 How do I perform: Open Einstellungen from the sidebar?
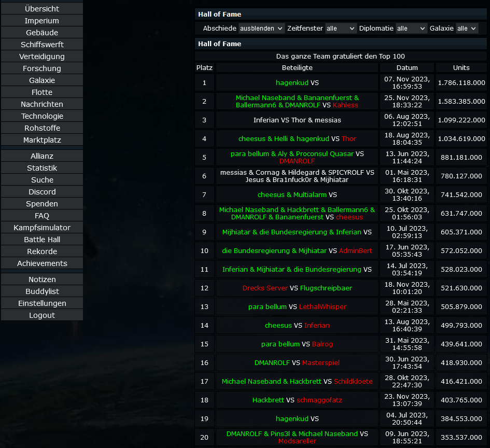42,303
